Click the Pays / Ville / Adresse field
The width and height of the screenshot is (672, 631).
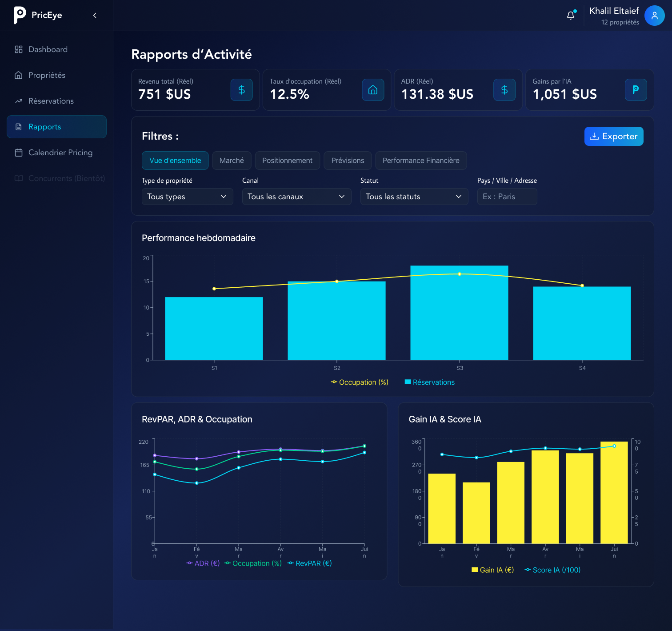tap(507, 197)
